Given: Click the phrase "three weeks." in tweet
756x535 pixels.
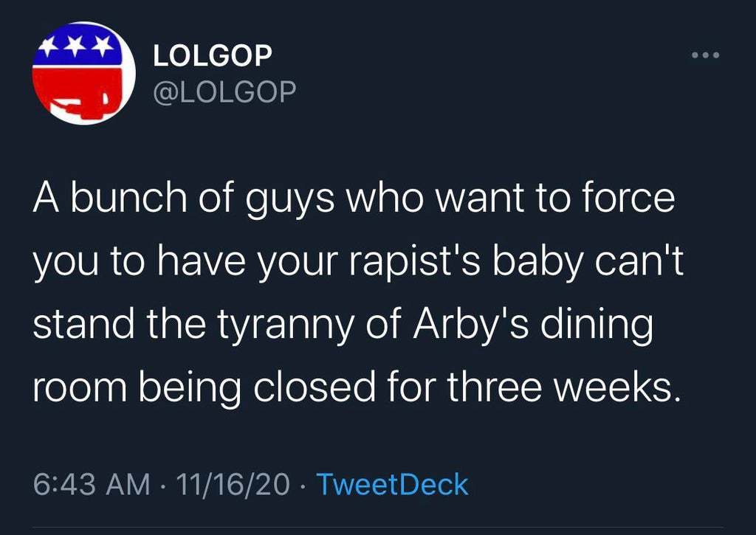Looking at the screenshot, I should [564, 387].
